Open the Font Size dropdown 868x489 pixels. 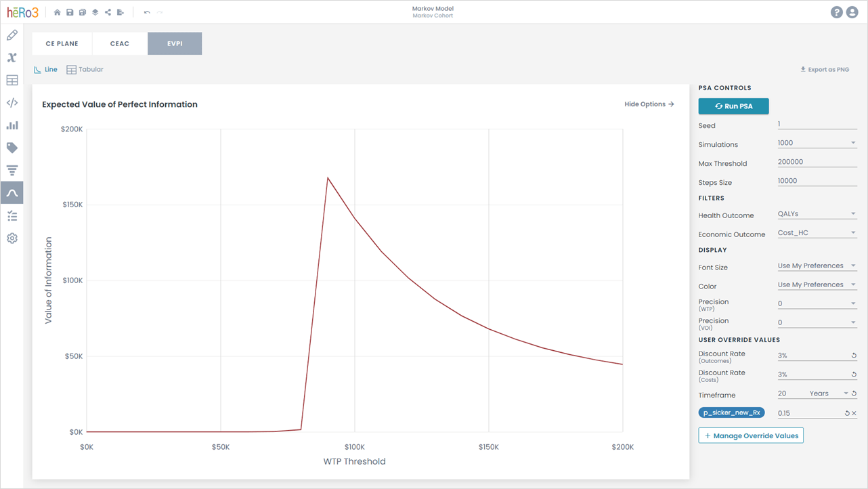(x=817, y=266)
